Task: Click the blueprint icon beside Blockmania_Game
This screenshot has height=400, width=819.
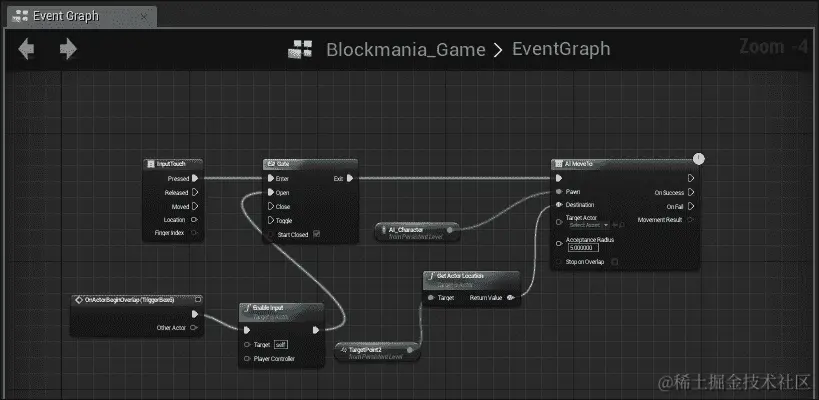Action: (300, 49)
